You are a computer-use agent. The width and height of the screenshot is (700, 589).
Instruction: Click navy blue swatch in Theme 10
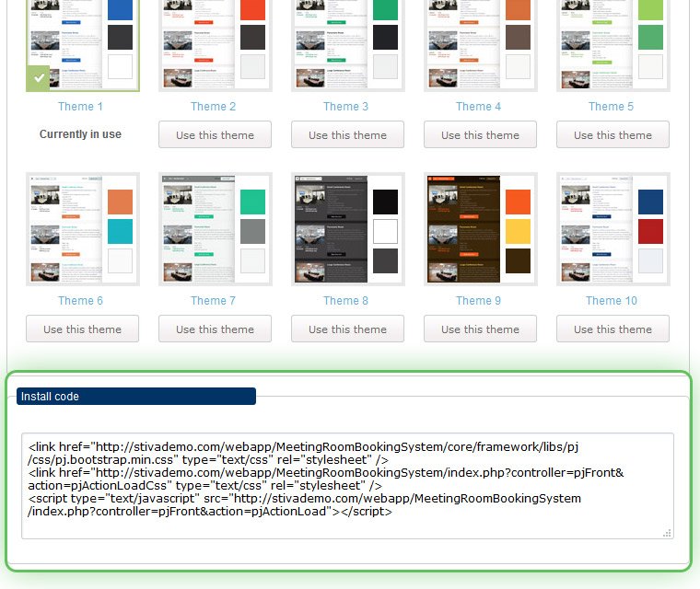tap(650, 202)
